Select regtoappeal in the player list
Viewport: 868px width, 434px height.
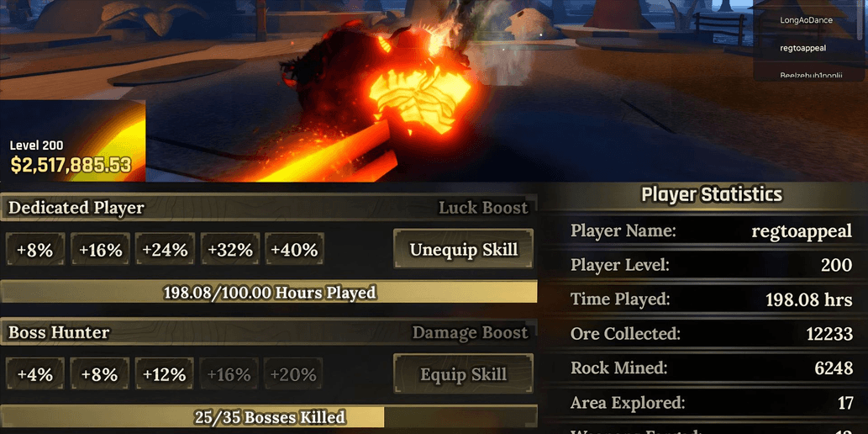pos(802,48)
